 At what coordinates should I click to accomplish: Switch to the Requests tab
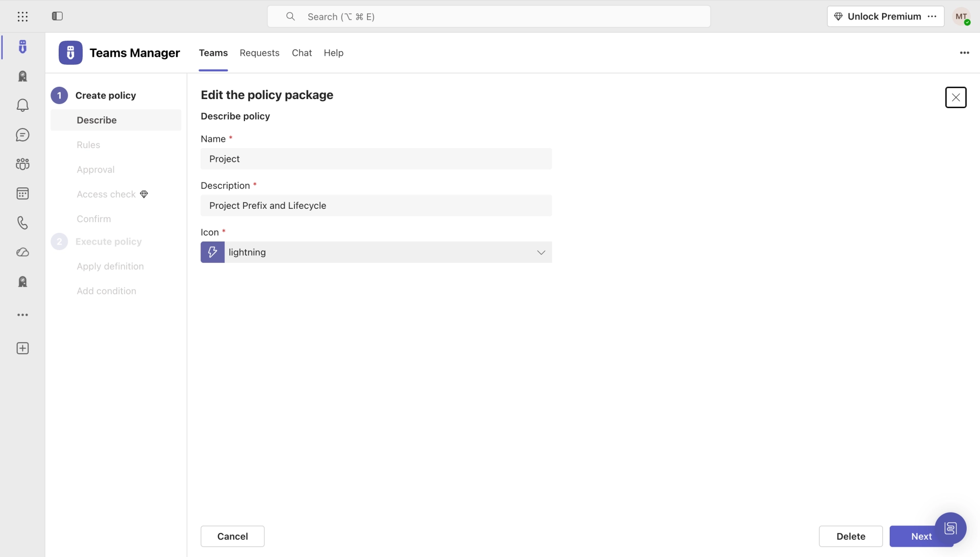(259, 53)
